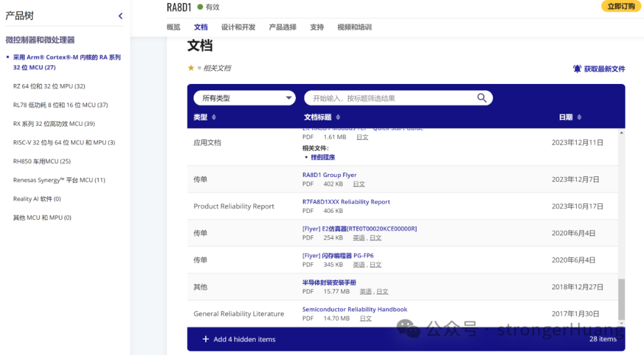644x355 pixels.
Task: Click the Product Reliability Report type cell
Action: pos(234,207)
